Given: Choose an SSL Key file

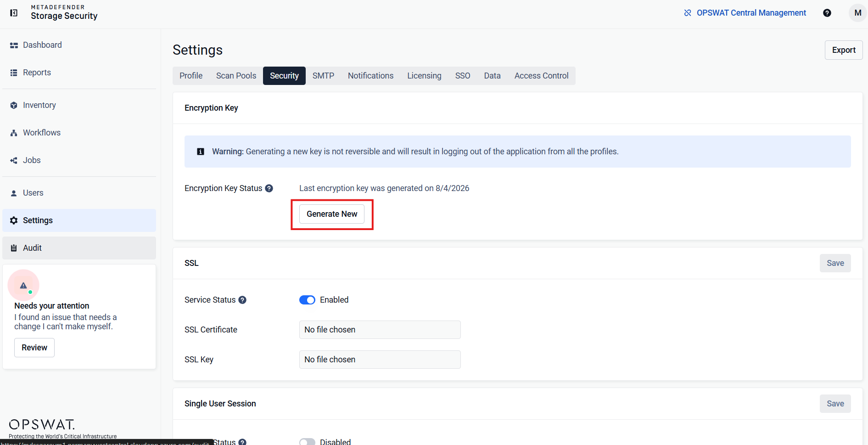Looking at the screenshot, I should pos(380,360).
